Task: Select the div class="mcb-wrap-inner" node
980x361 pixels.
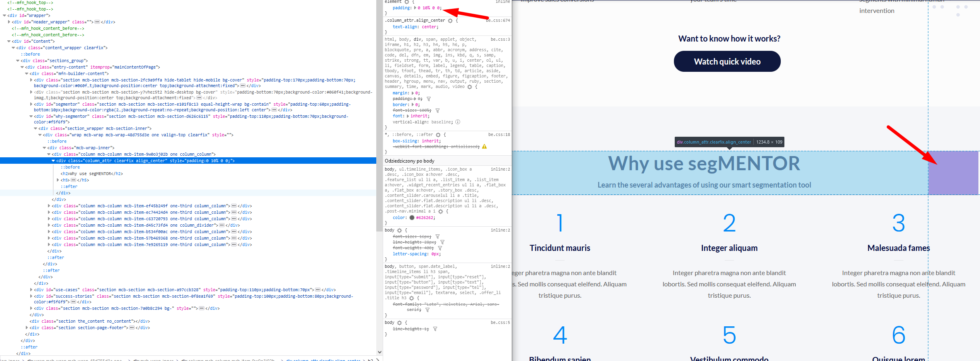Action: [x=81, y=148]
